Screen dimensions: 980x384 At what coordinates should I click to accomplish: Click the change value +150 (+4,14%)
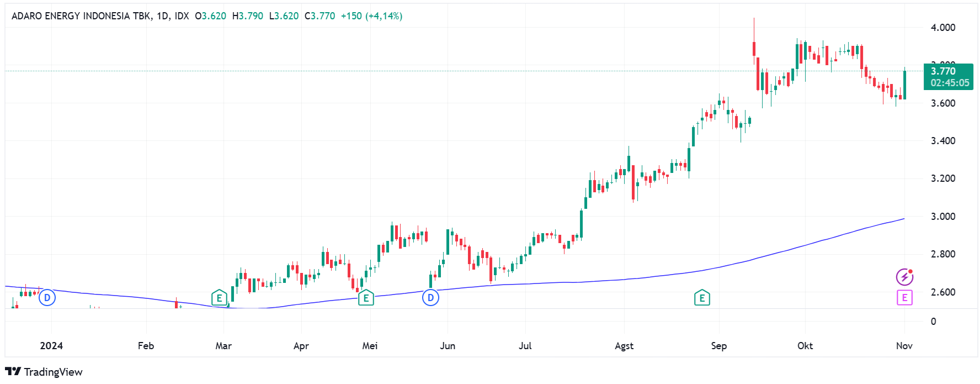point(371,16)
